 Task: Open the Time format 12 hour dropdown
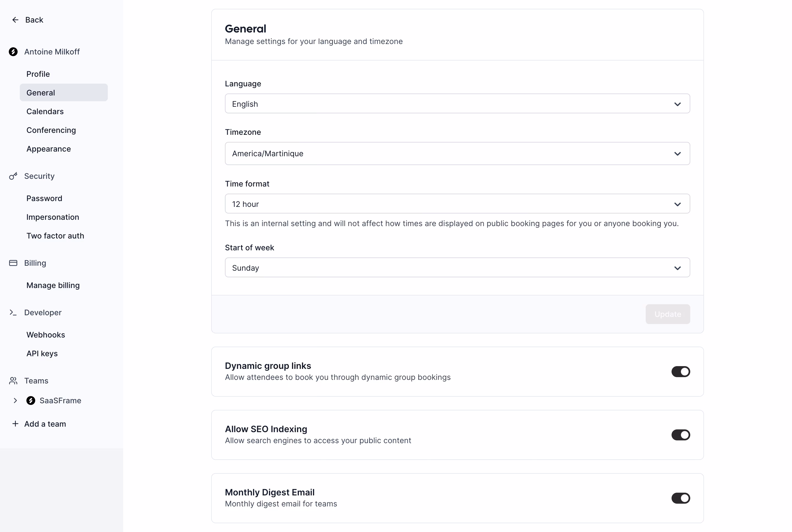point(457,204)
